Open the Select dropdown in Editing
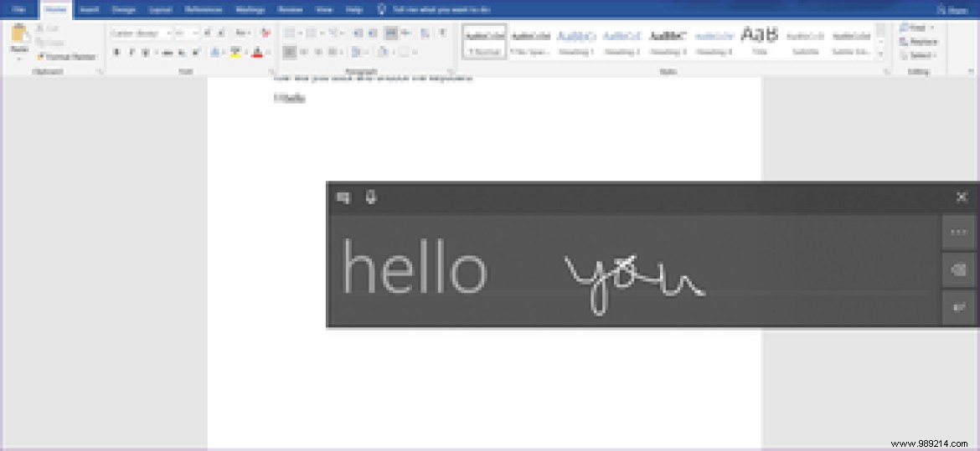 pyautogui.click(x=918, y=55)
